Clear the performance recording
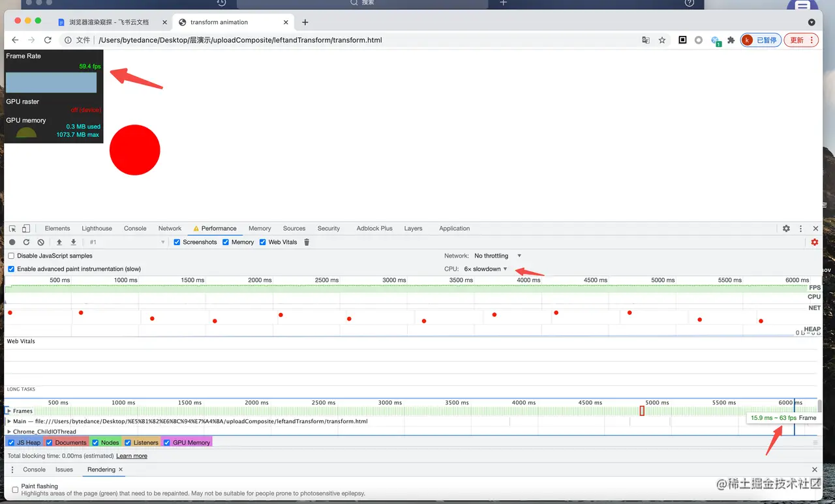Viewport: 835px width, 504px height. pos(40,242)
